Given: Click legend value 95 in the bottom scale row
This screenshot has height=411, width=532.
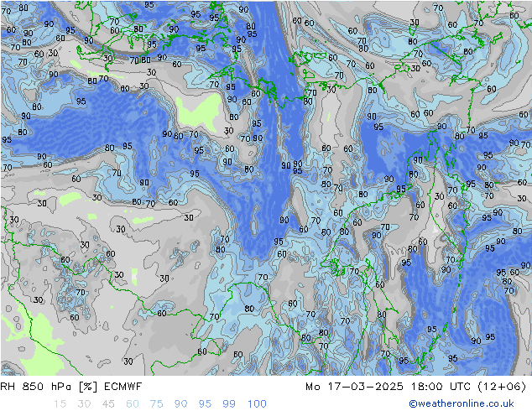Looking at the screenshot, I should coord(205,404).
